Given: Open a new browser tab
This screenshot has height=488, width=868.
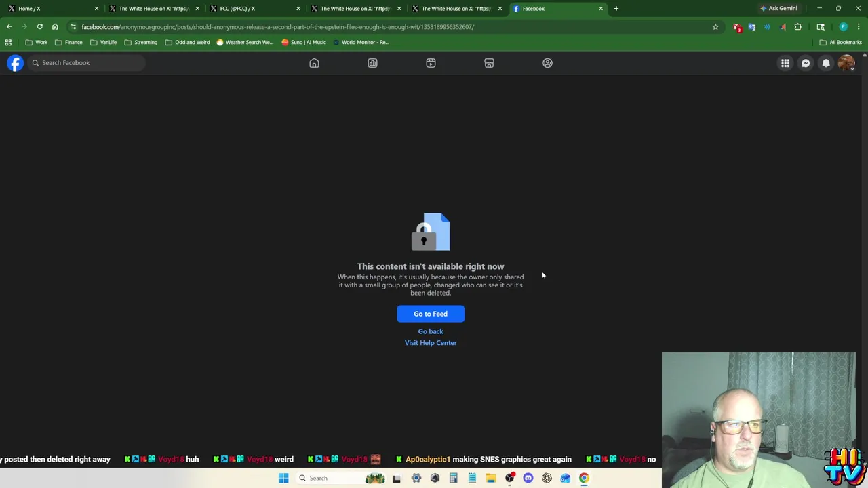Looking at the screenshot, I should click(616, 8).
